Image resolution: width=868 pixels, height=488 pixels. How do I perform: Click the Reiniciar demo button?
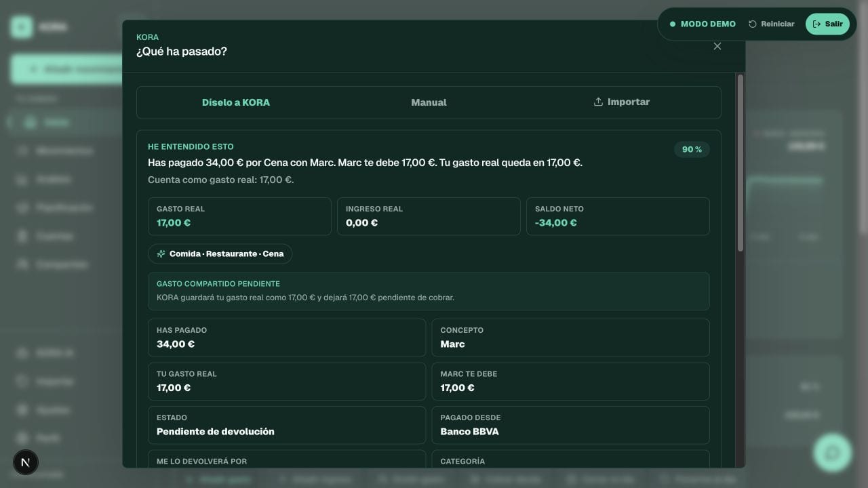tap(772, 24)
